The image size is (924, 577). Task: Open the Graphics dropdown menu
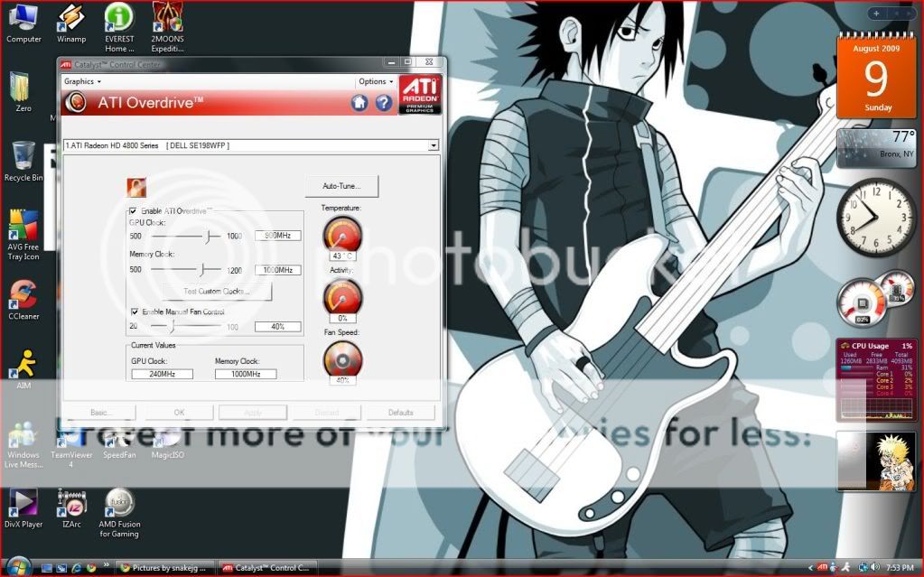82,81
